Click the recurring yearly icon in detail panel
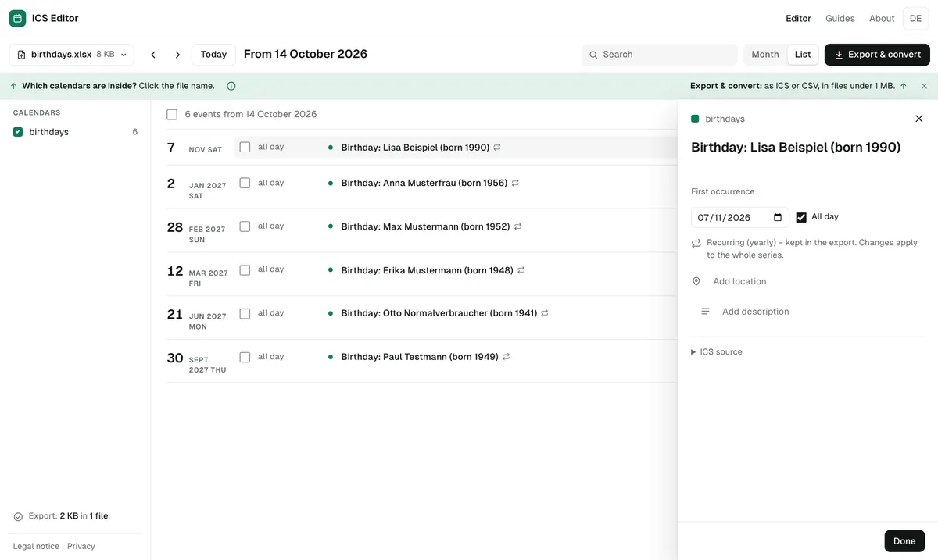938x560 pixels. [696, 244]
